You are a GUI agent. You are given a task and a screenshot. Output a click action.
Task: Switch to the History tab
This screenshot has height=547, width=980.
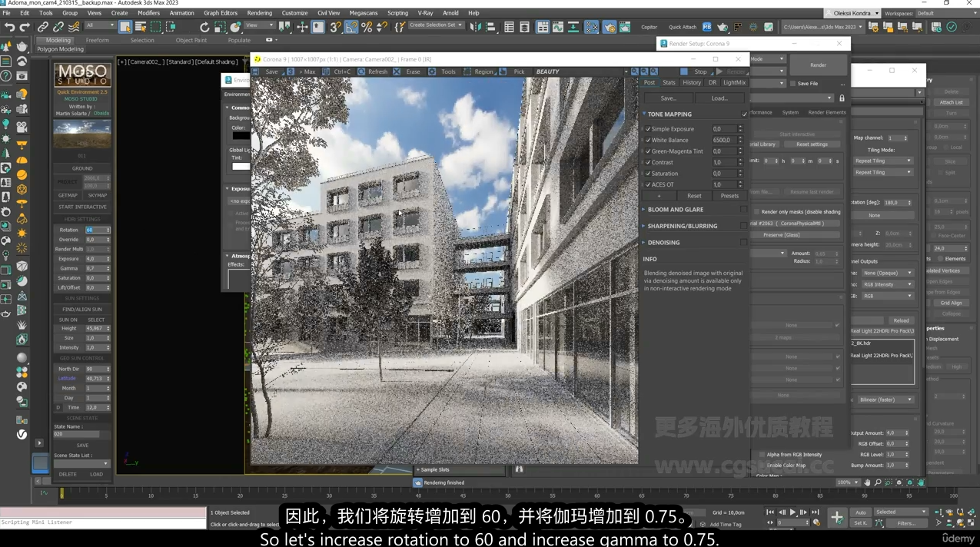(692, 83)
